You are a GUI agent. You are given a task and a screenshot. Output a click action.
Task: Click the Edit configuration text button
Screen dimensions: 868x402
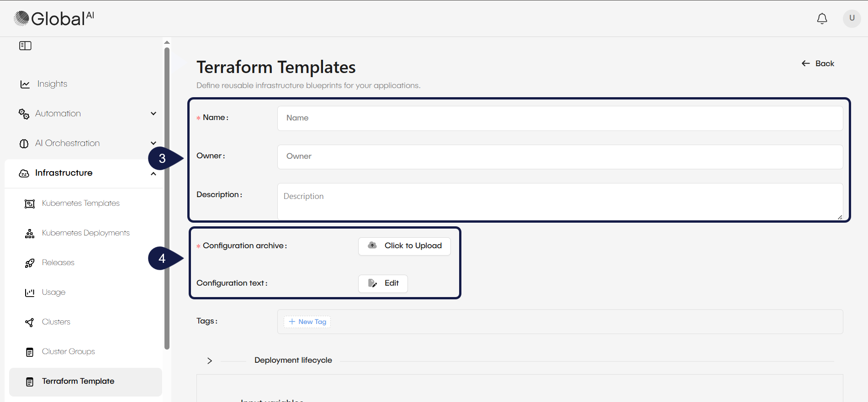click(383, 283)
